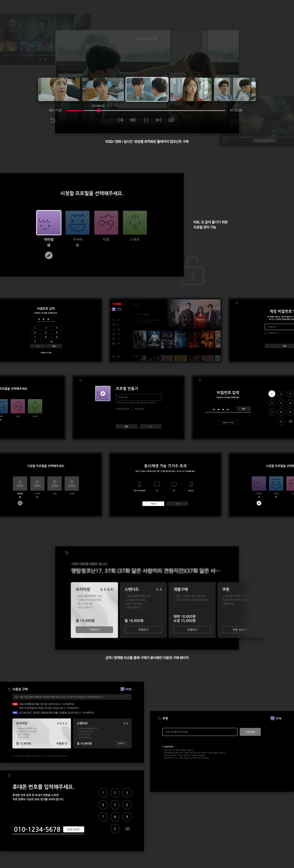Click the back arrow beside the player controls
This screenshot has height=868, width=294.
click(53, 120)
